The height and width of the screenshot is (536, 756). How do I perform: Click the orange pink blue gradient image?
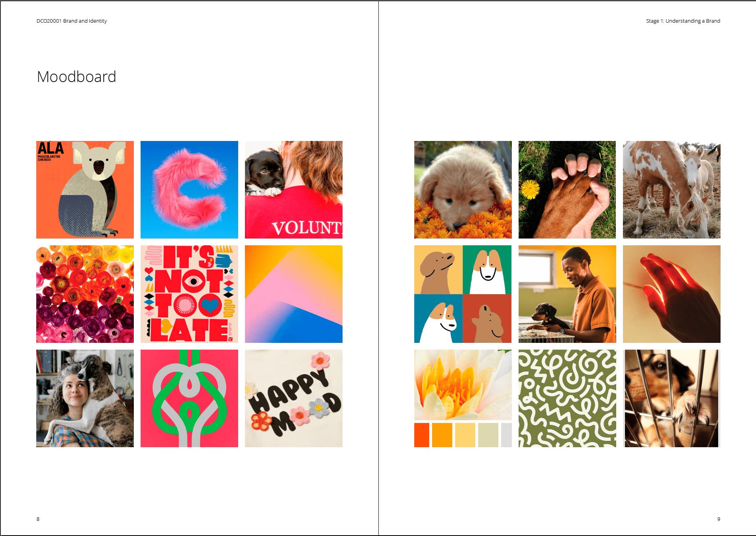[x=294, y=294]
